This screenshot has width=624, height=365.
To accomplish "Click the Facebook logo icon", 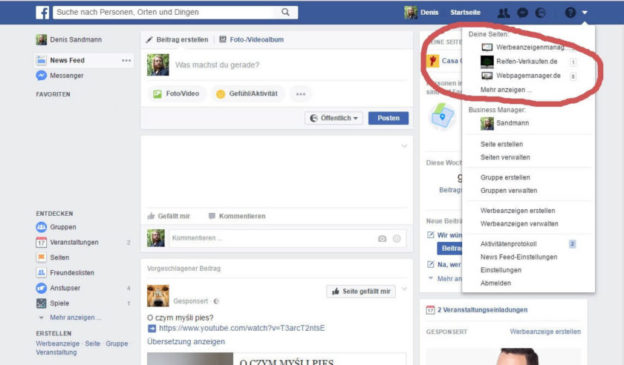I will click(43, 12).
